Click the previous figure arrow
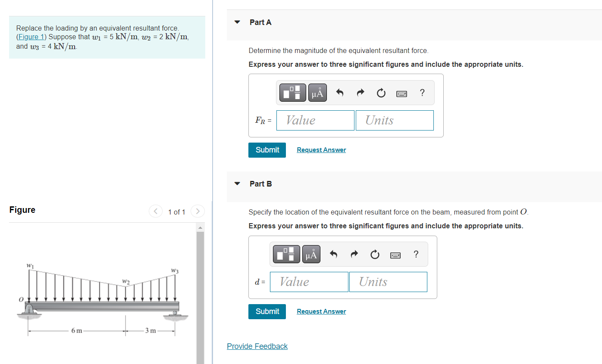Screen dimensions: 602x364 pyautogui.click(x=155, y=211)
